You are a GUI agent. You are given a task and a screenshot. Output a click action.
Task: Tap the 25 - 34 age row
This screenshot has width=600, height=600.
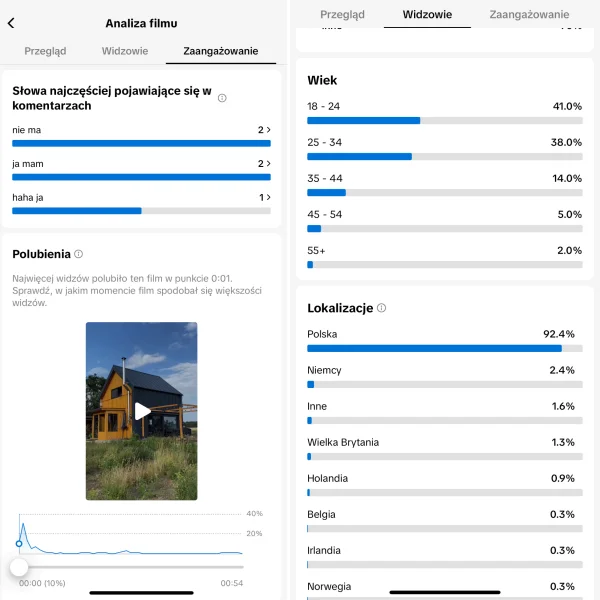(x=444, y=148)
